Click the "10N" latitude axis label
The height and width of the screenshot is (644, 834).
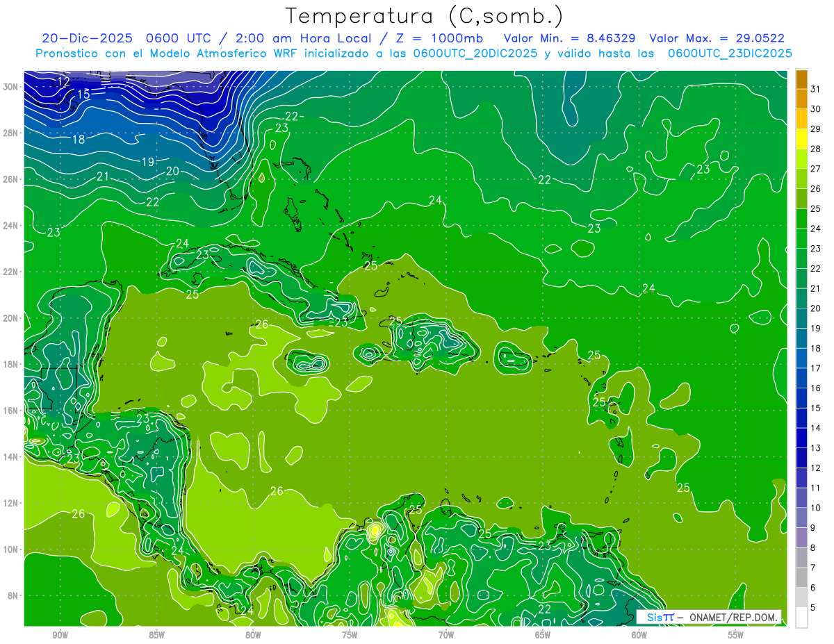10,549
